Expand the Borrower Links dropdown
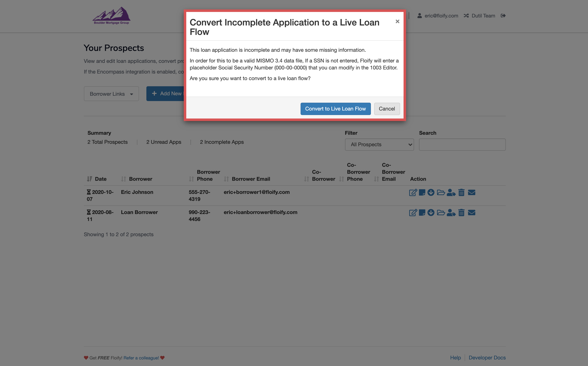This screenshot has height=366, width=588. click(111, 94)
